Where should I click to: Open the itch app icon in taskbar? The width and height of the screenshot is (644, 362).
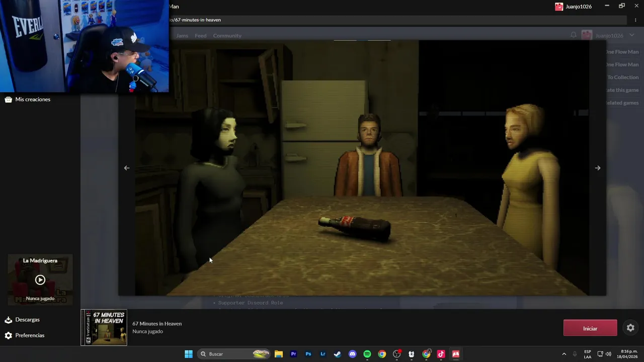click(456, 354)
